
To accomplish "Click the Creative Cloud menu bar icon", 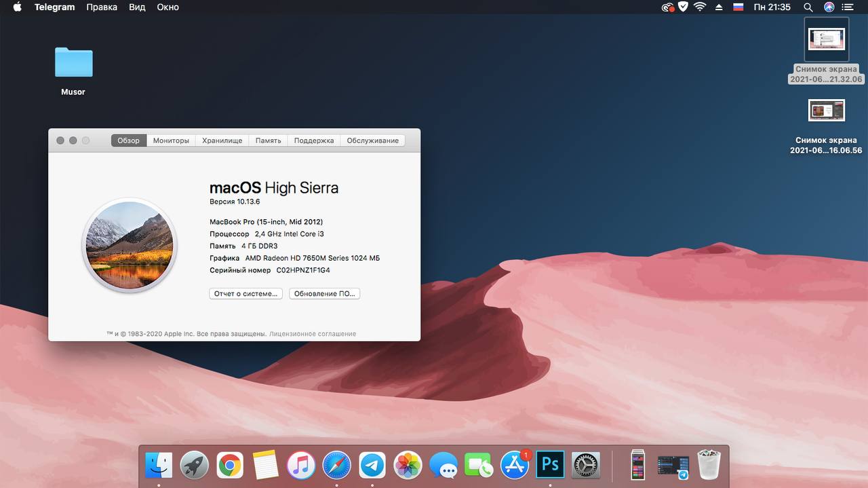I will [668, 7].
